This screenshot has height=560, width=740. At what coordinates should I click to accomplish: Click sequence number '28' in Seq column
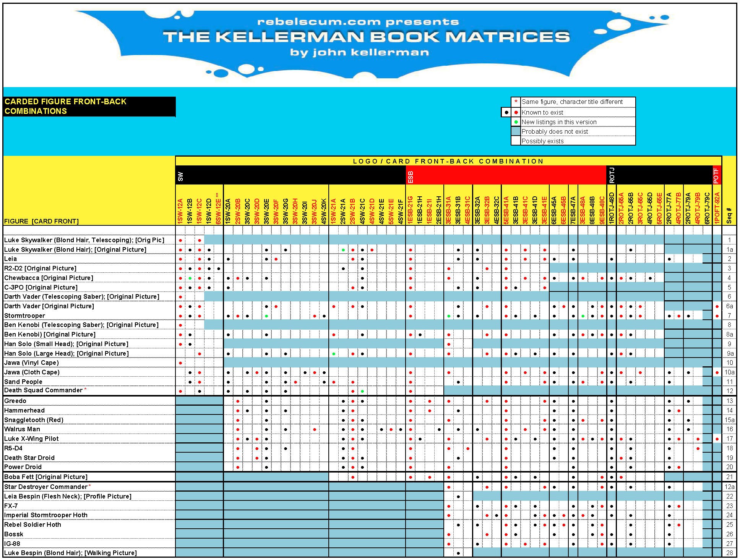click(x=729, y=553)
